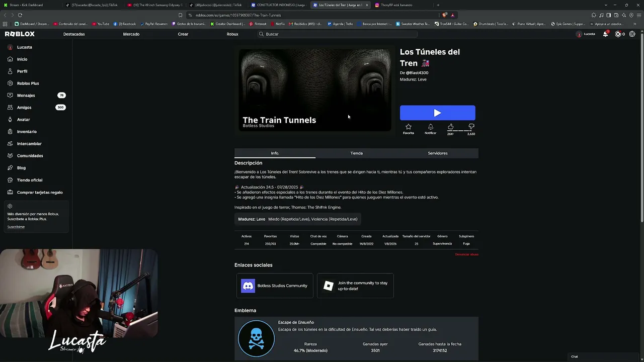Viewport: 644px width, 362px height.
Task: Open the Escape de Ensueño badge title
Action: point(296,322)
